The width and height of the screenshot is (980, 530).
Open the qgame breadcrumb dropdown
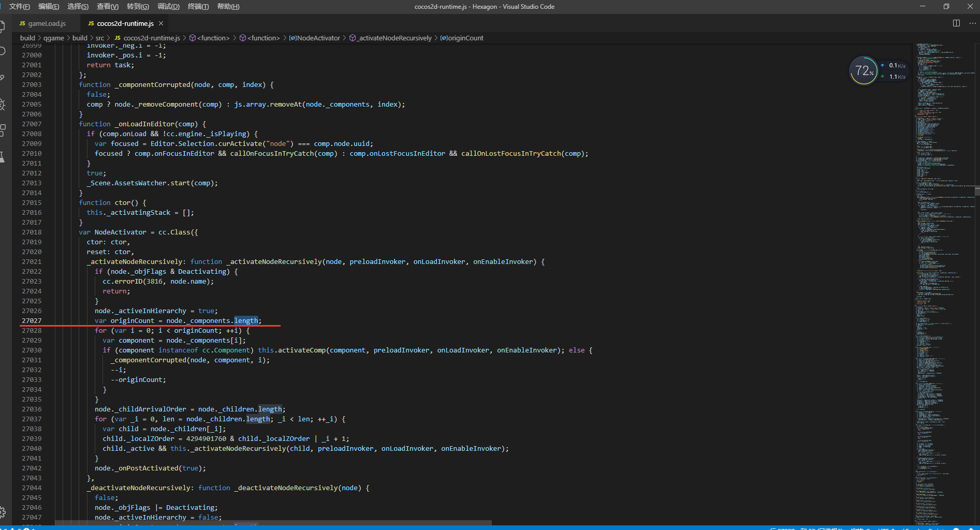tap(54, 38)
